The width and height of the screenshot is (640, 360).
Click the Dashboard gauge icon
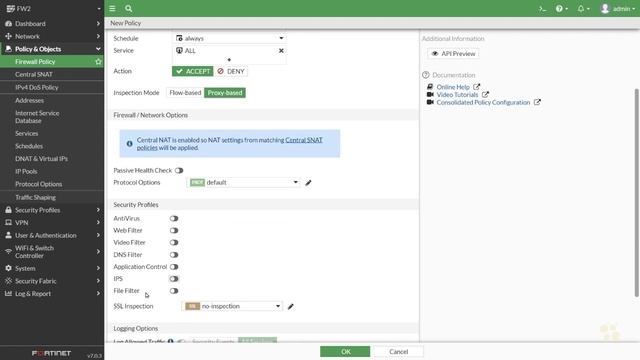coord(8,24)
